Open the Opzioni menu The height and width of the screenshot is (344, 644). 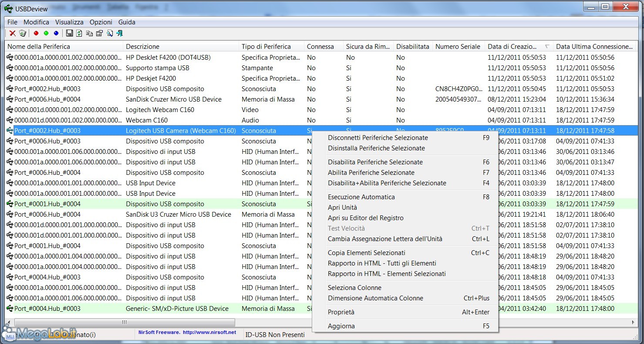click(x=101, y=22)
